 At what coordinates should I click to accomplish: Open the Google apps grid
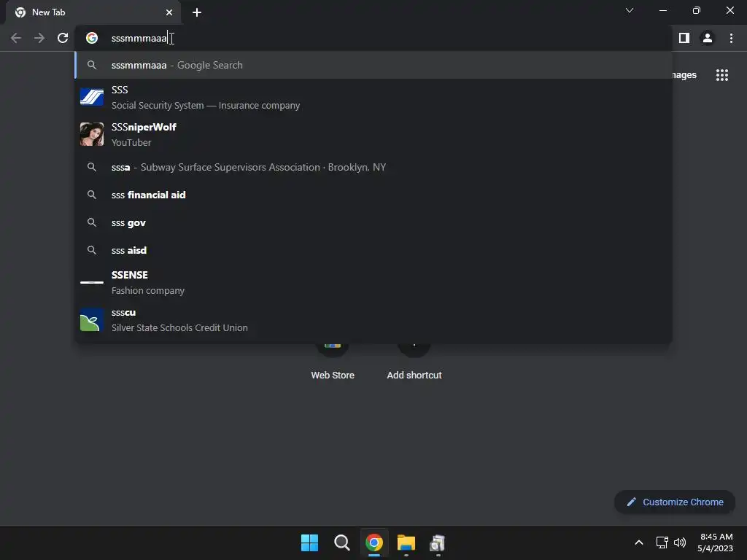pos(721,75)
